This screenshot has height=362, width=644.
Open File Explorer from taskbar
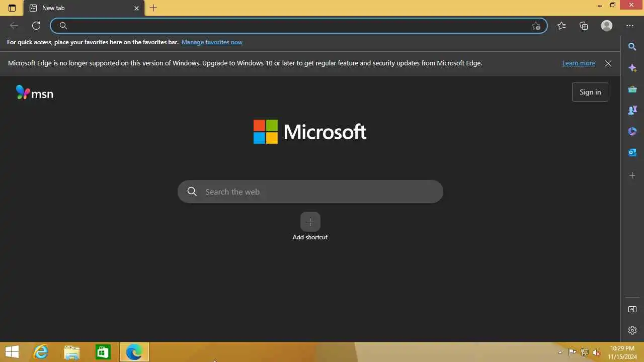pos(72,352)
